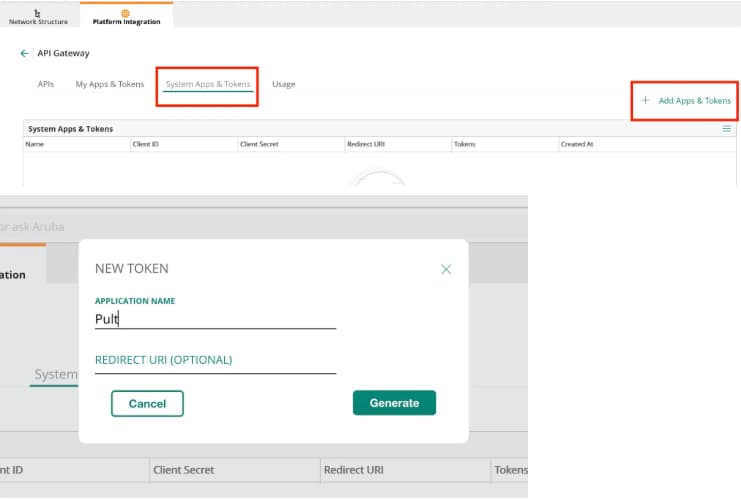
Task: Click the plus icon beside Add Apps & Tokens
Action: click(646, 100)
